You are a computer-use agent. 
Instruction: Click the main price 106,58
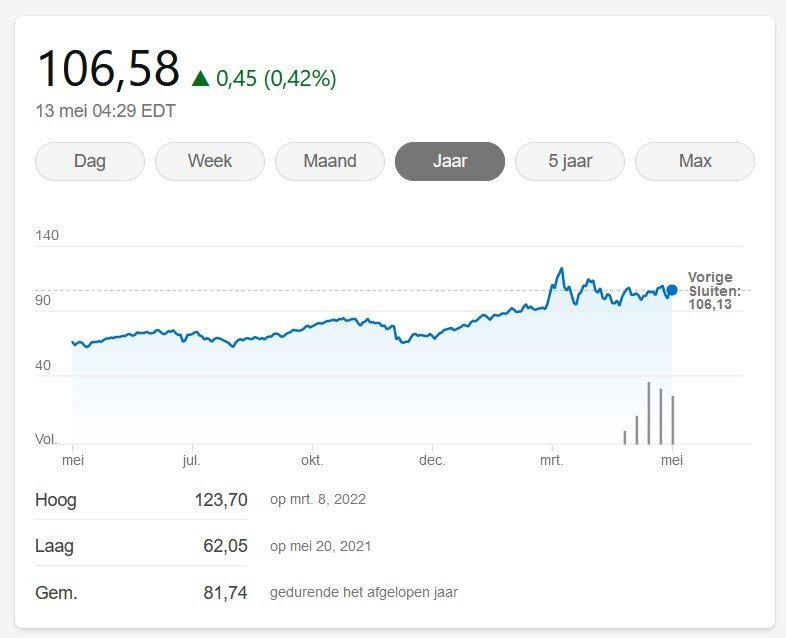click(x=108, y=69)
